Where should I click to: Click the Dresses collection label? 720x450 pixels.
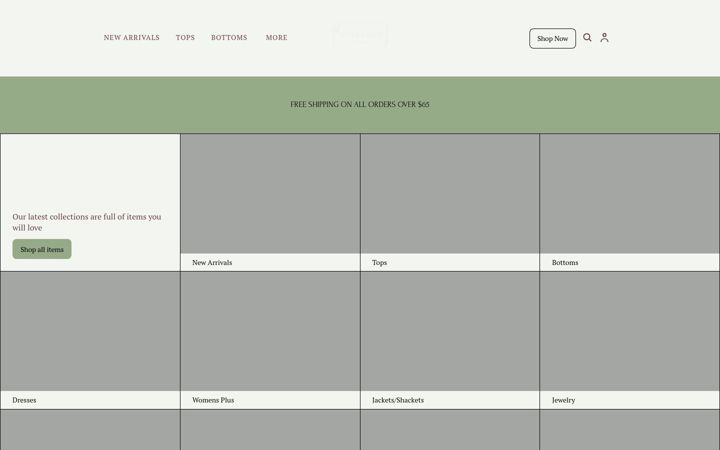pyautogui.click(x=24, y=400)
